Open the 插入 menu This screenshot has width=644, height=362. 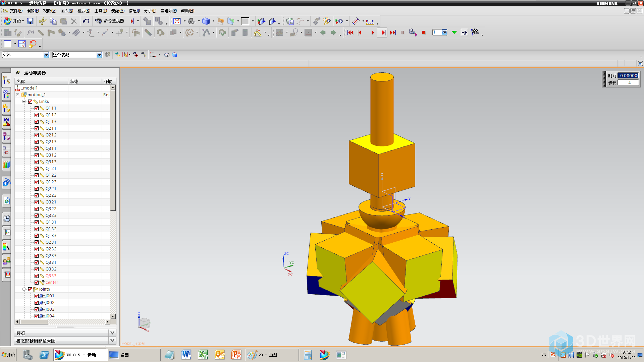tap(67, 11)
